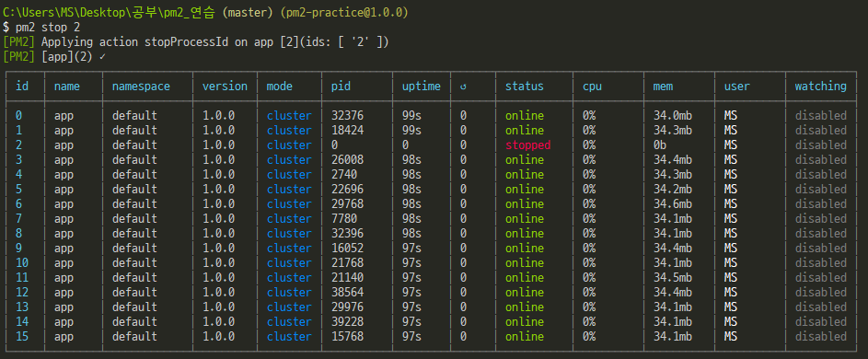Click pid value 2740
Viewport: 868px width, 359px height.
[344, 175]
